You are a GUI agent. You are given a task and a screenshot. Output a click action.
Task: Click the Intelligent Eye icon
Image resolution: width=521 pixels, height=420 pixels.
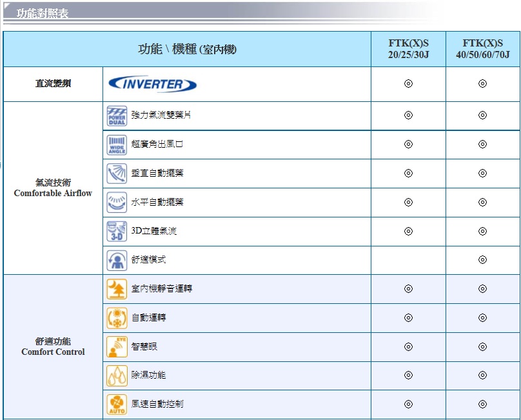point(117,346)
